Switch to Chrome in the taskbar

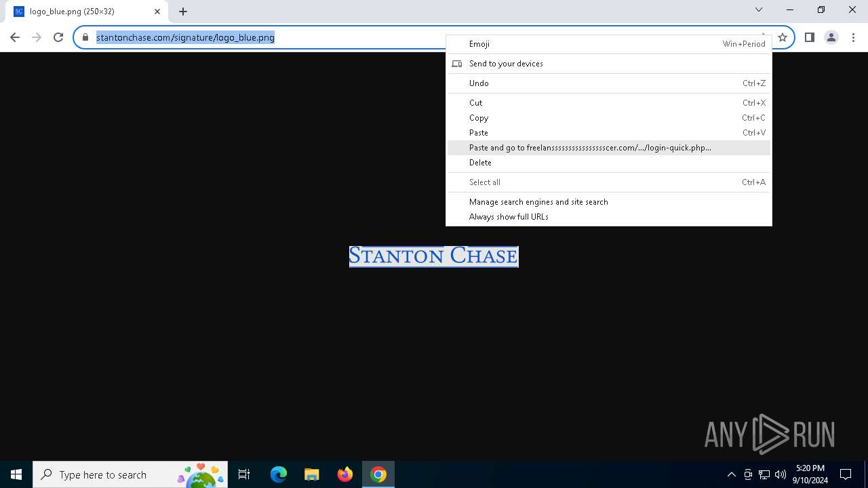378,474
